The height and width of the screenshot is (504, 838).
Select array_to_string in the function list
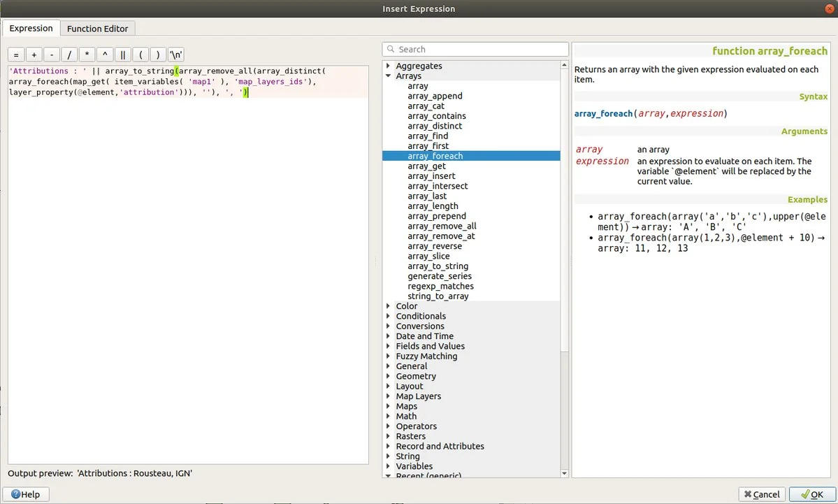[x=438, y=266]
